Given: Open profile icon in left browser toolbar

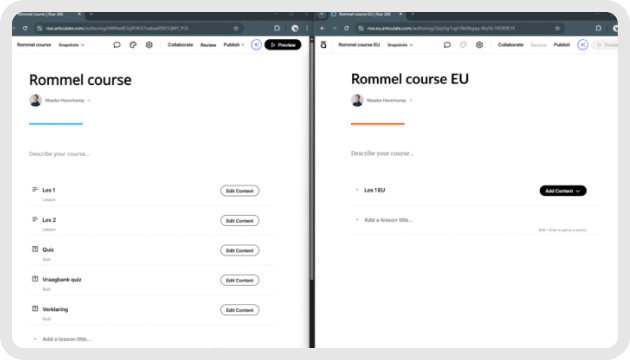Looking at the screenshot, I should [x=295, y=28].
